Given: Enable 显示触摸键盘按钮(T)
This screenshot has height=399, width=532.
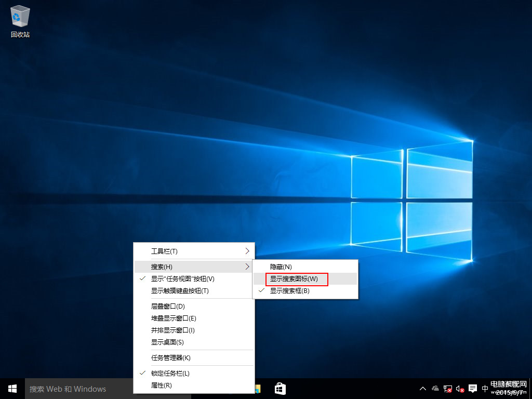Looking at the screenshot, I should [194, 291].
